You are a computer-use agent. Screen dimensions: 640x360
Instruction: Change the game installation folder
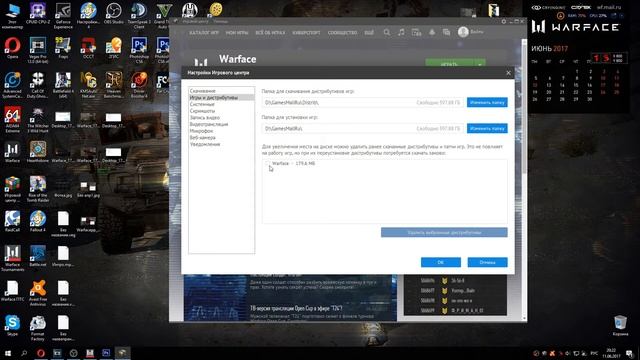click(x=487, y=129)
